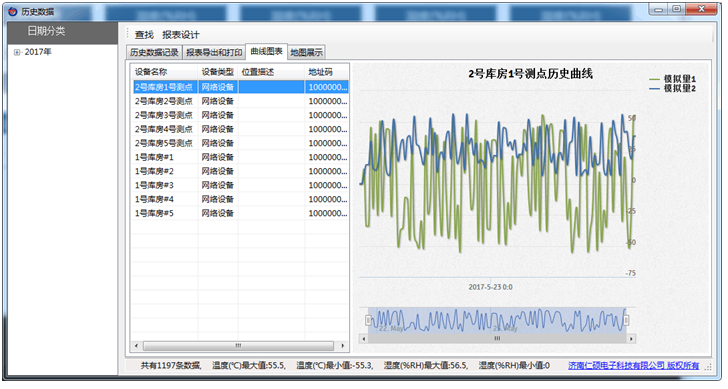Select the 2号库房2号测点 device row
Viewport: 728px width, 389px height.
pyautogui.click(x=240, y=101)
